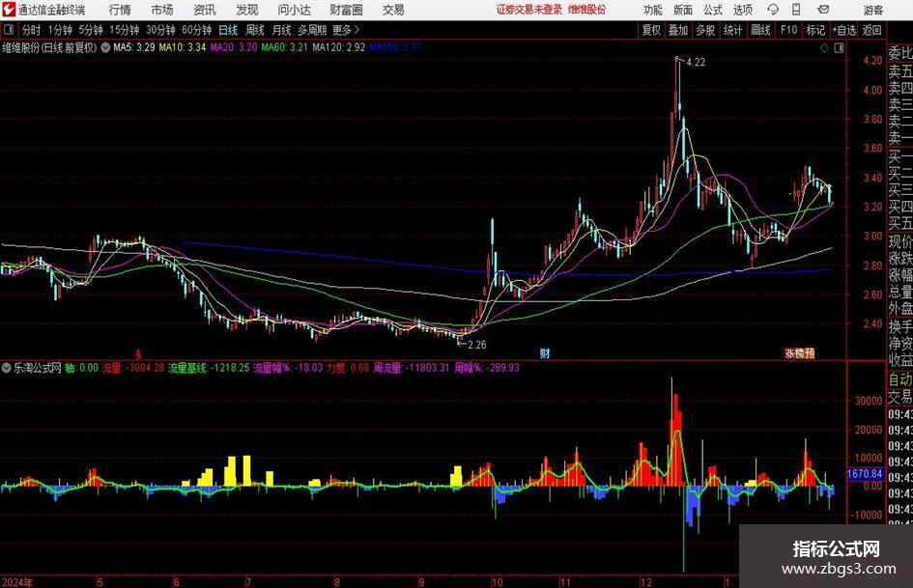Switch to the 1分钟 period tab
913x588 pixels.
point(60,30)
